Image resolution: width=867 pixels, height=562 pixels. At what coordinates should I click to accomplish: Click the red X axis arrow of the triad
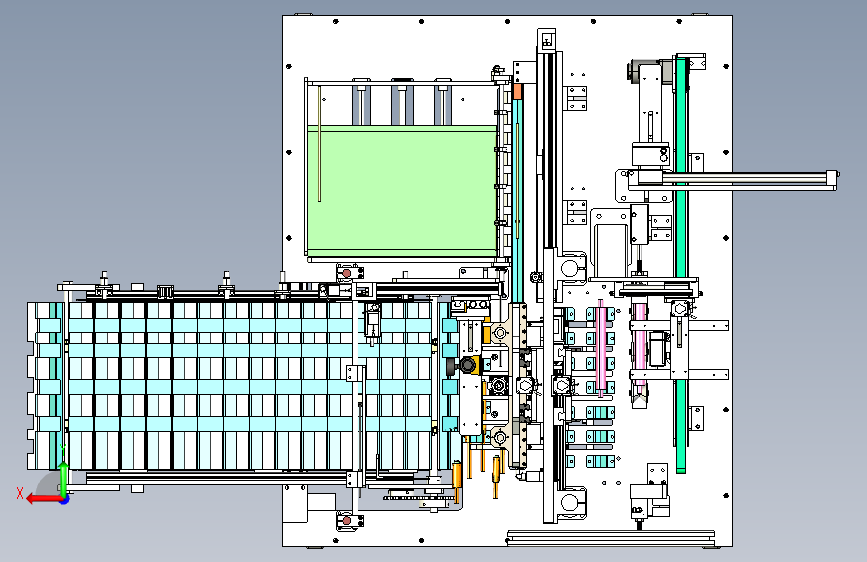43,499
